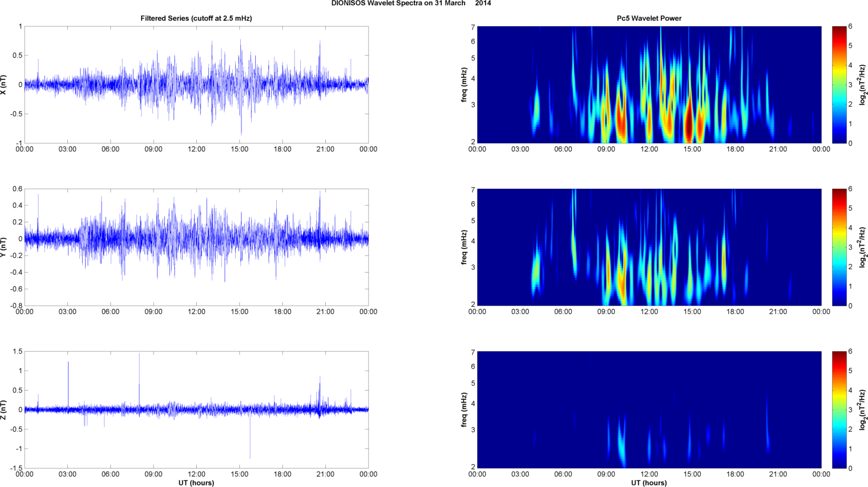868x487 pixels.
Task: Click the X-component colorbar beside the top wavelet panel
Action: 839,84
